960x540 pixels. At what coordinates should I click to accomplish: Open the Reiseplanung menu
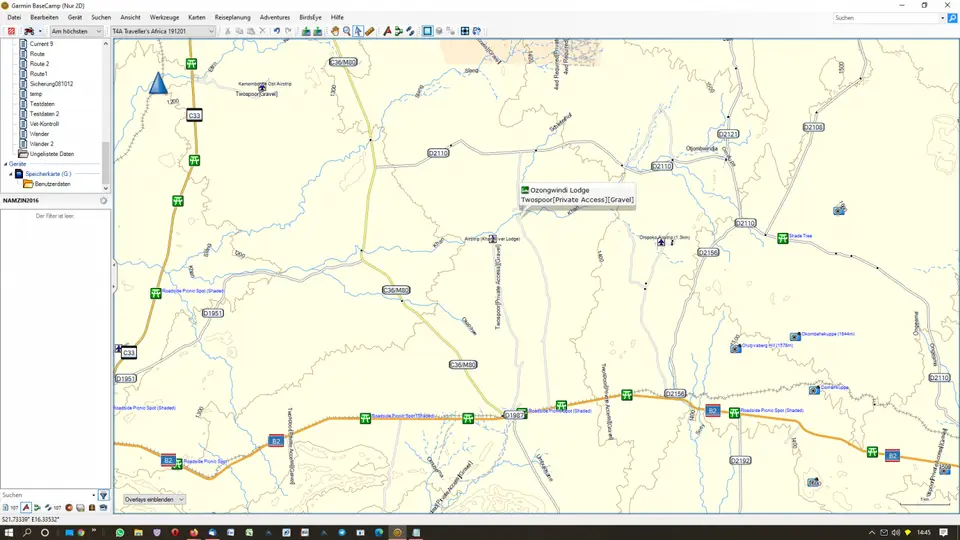coord(233,17)
